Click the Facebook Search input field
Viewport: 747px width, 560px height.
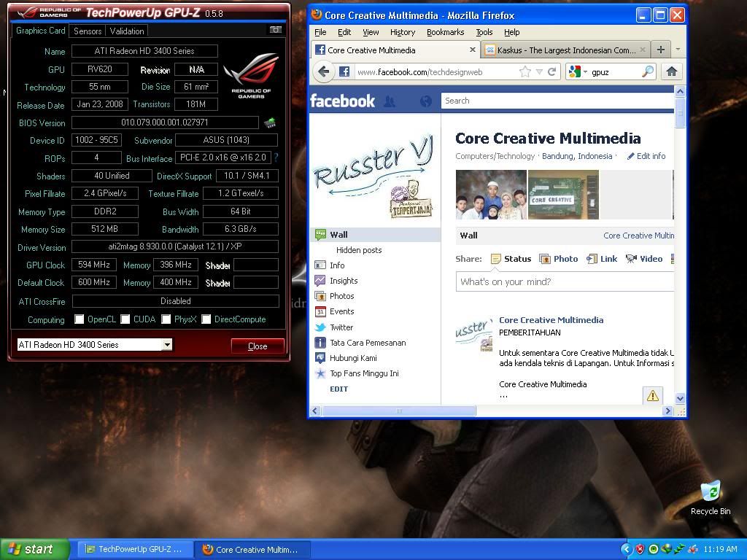557,101
